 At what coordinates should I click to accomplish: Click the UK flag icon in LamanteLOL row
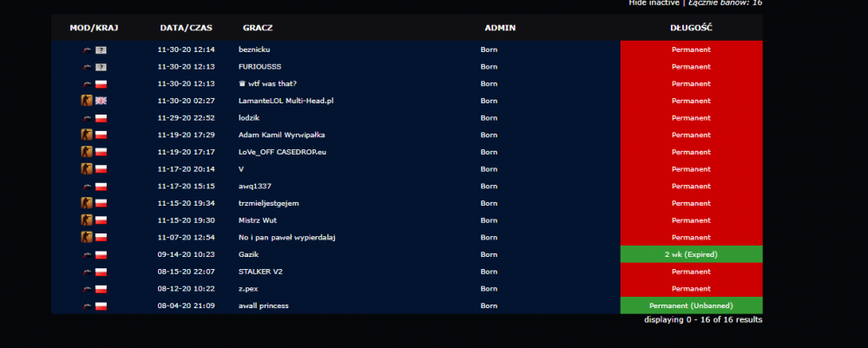coord(101,101)
